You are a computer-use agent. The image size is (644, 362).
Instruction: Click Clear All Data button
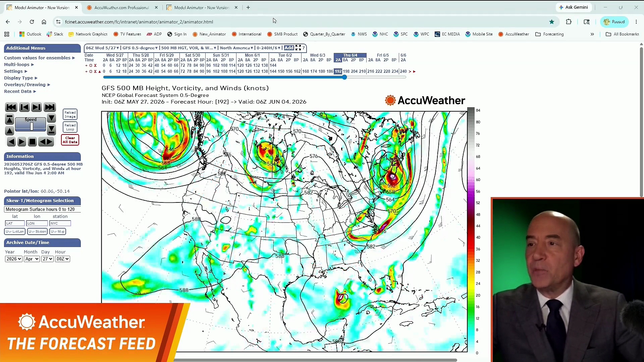coord(70,140)
